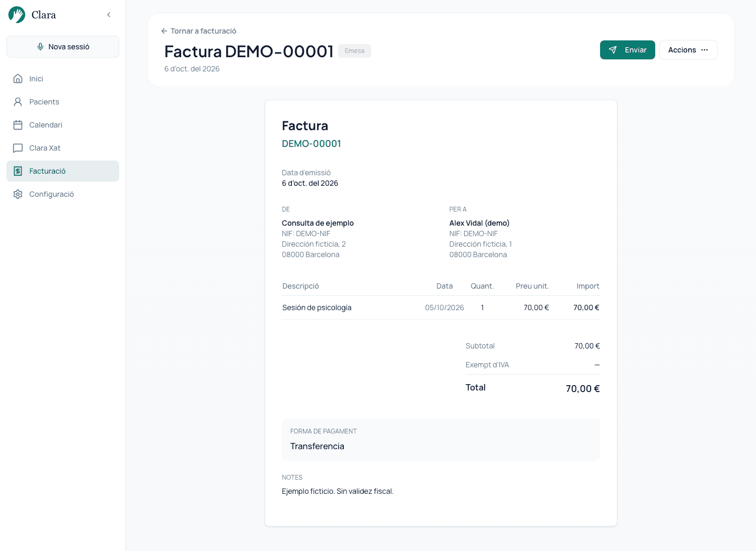
Task: Click the note Ejemplo ficticio. Sin validez fiscal.
Action: point(338,491)
